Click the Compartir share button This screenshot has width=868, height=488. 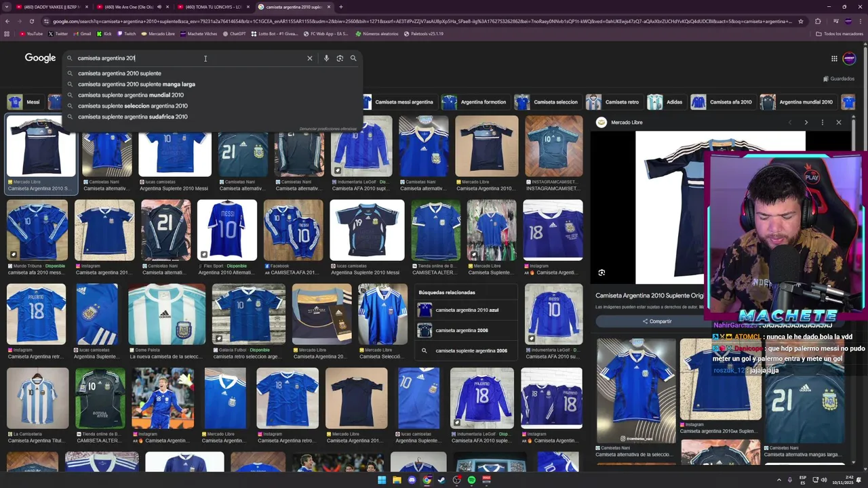(657, 321)
